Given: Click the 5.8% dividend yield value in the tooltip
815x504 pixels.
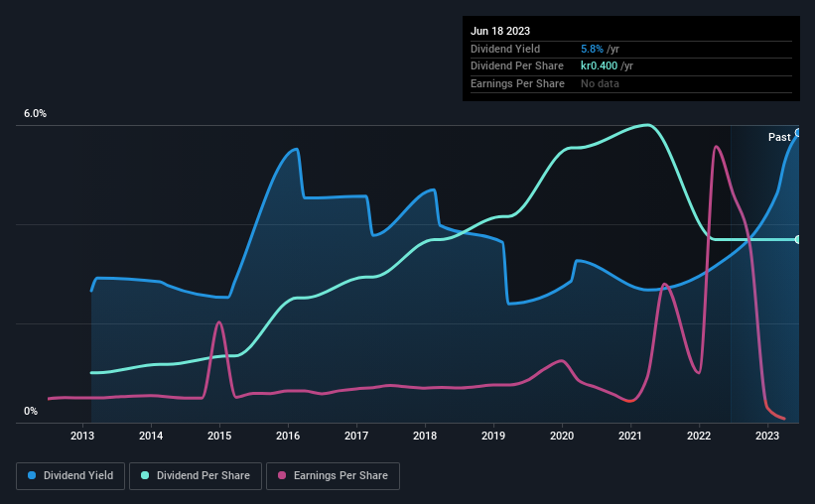Looking at the screenshot, I should 592,49.
